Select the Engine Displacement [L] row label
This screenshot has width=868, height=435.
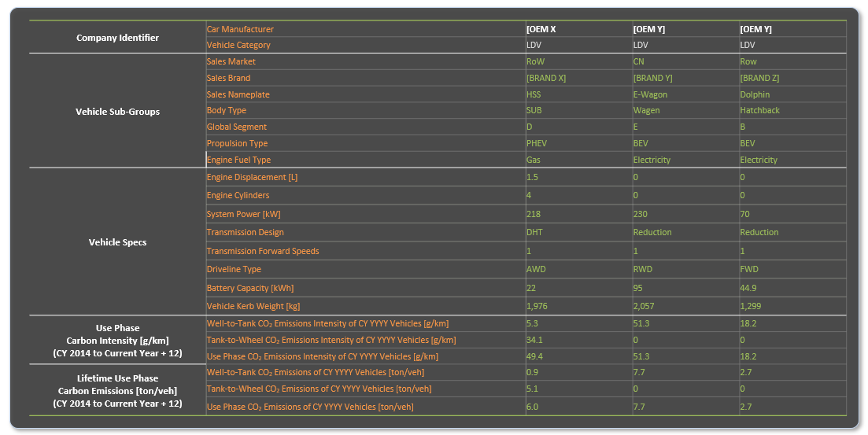[250, 177]
